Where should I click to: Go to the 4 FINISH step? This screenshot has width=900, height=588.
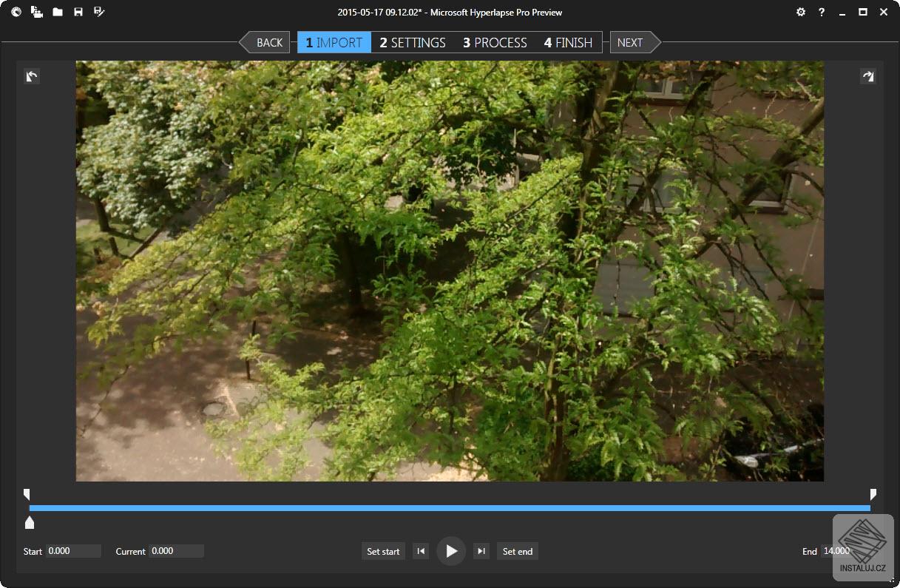pyautogui.click(x=568, y=42)
